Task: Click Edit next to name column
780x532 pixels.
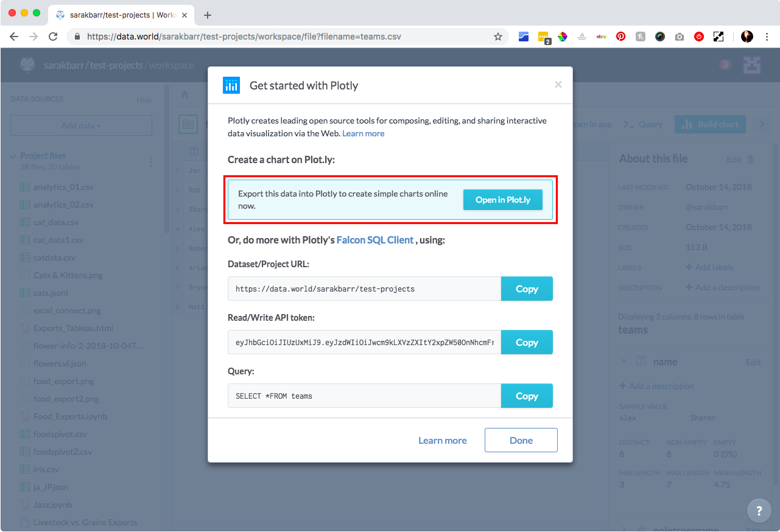Action: pyautogui.click(x=754, y=362)
